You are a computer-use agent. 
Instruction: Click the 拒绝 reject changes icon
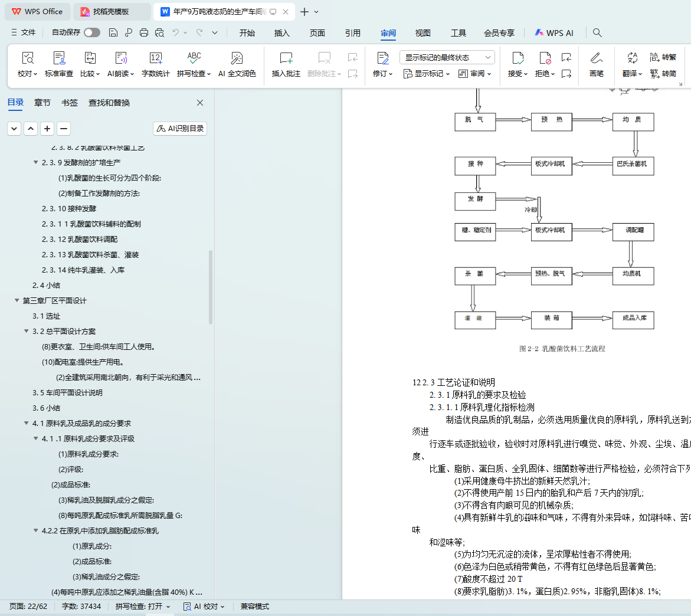[545, 58]
